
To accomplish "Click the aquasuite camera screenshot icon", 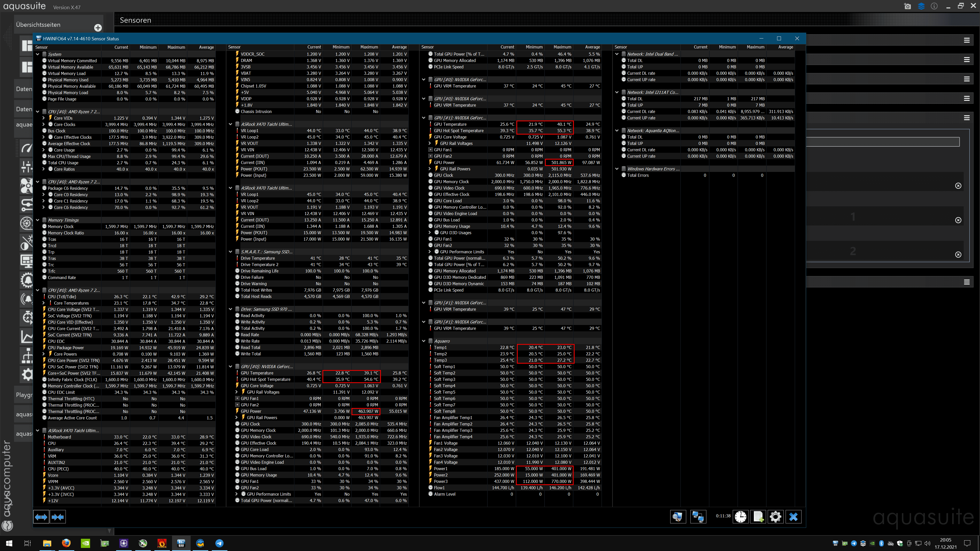I will pyautogui.click(x=907, y=6).
